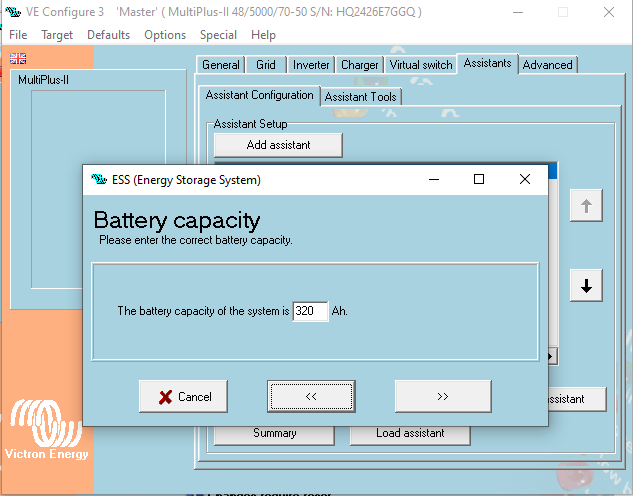
Task: Switch to the Virtual switch tab
Action: point(421,65)
